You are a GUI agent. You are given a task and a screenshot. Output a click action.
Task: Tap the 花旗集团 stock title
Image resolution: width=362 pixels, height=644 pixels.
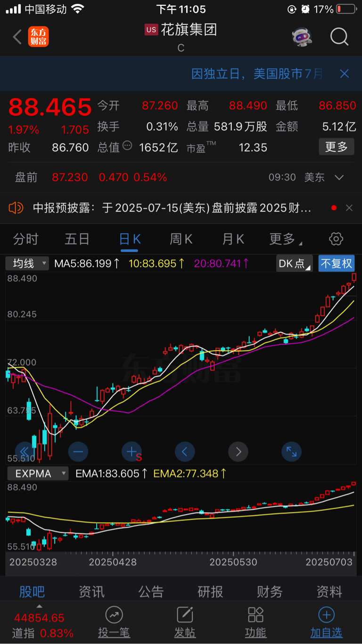189,30
